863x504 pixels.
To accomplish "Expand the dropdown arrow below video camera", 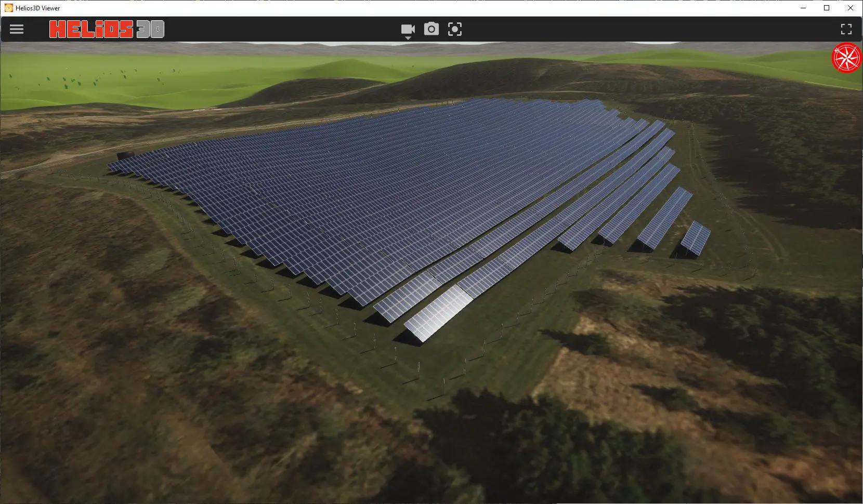I will (408, 38).
